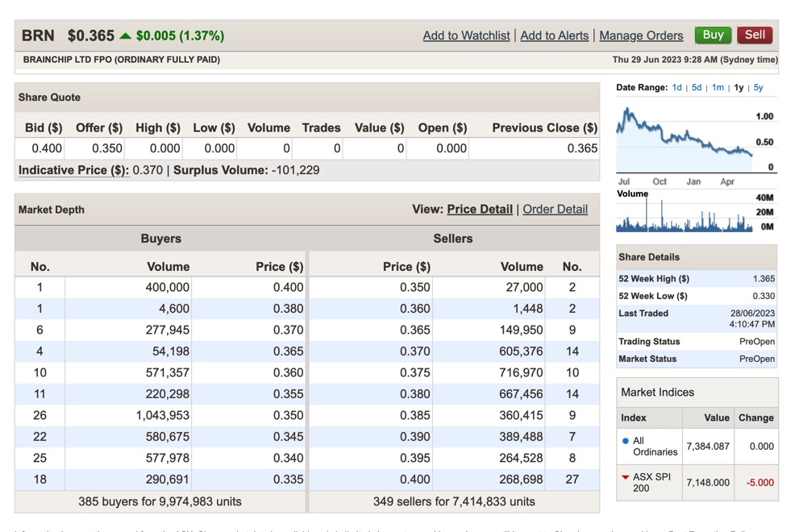Open the Manage Orders link
Viewport: 795px width, 532px height.
pos(641,35)
